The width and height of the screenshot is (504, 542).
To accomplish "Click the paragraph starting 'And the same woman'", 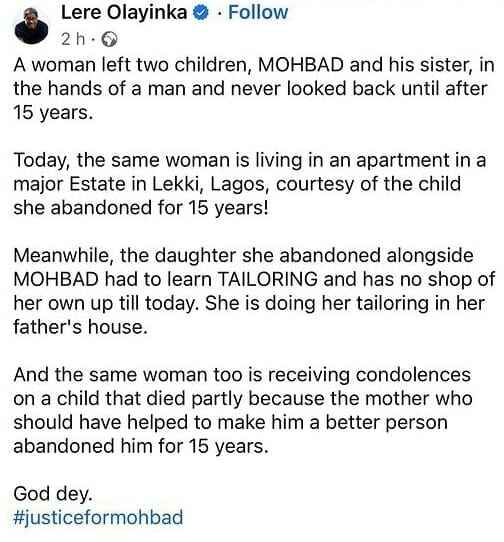I will click(x=243, y=410).
